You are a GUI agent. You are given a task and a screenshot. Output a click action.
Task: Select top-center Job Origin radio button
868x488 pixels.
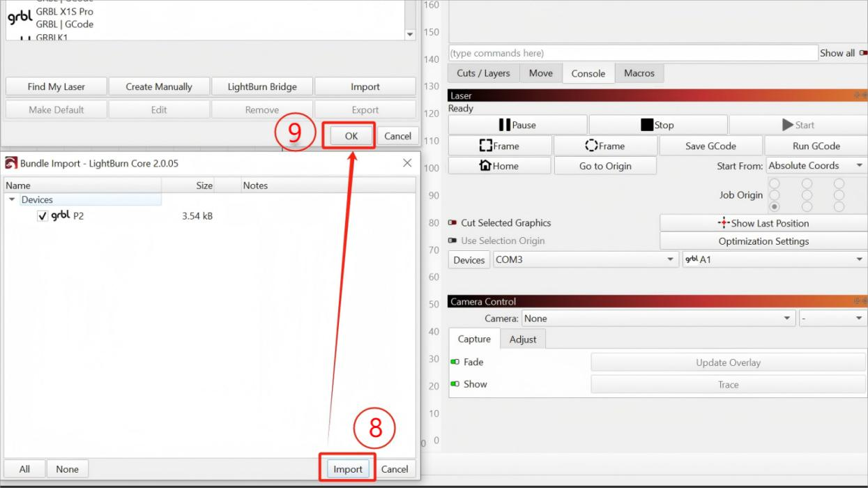[807, 183]
